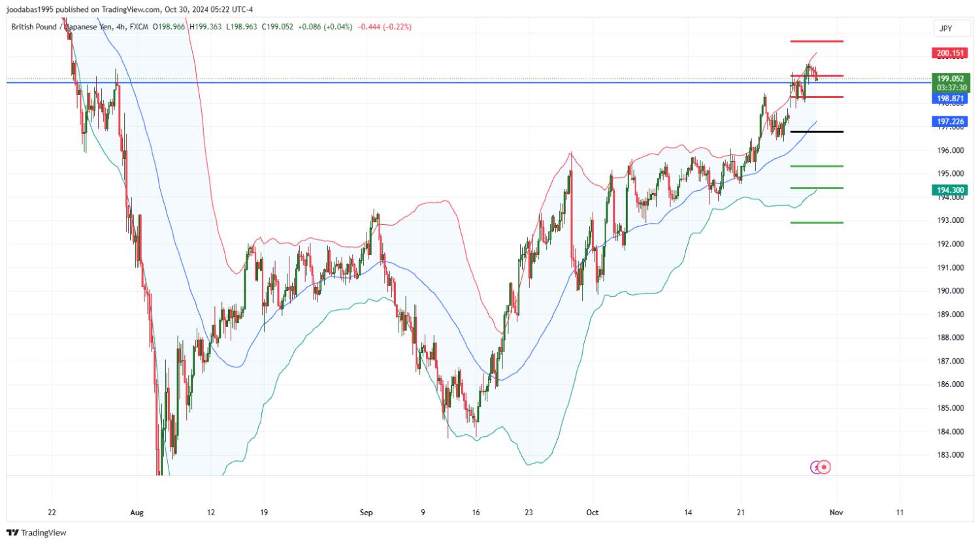The width and height of the screenshot is (980, 544).
Task: Click the O198.966 open value in legend
Action: point(169,27)
